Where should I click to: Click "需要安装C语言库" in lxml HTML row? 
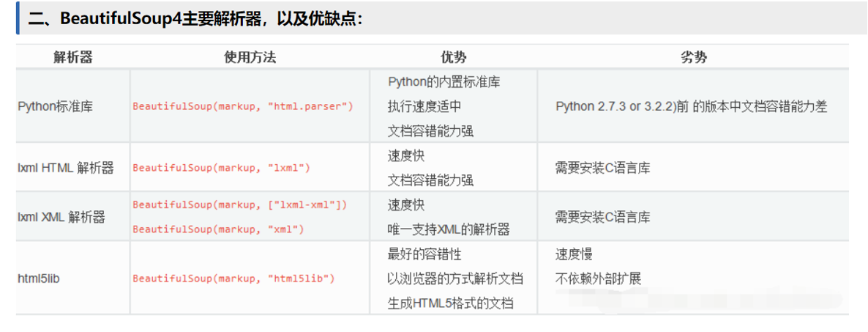tap(603, 168)
